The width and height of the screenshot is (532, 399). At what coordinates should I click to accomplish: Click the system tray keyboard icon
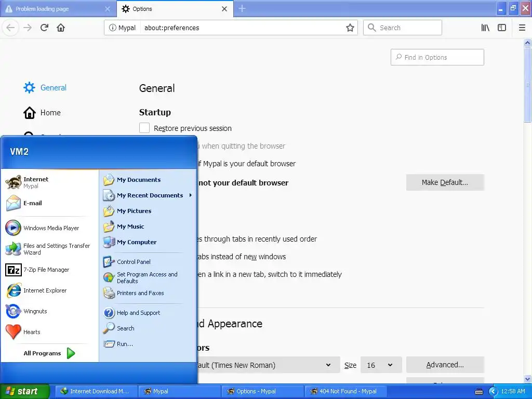(x=479, y=392)
